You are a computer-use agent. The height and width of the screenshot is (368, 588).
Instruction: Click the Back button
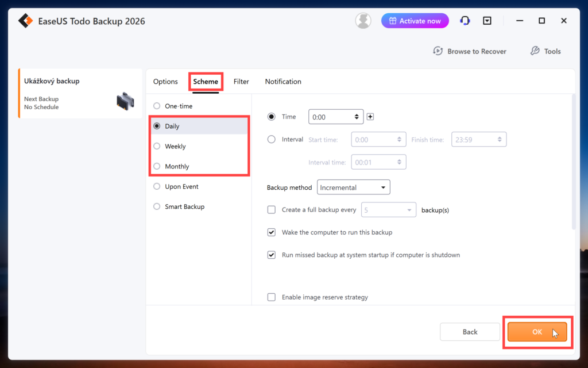tap(470, 332)
